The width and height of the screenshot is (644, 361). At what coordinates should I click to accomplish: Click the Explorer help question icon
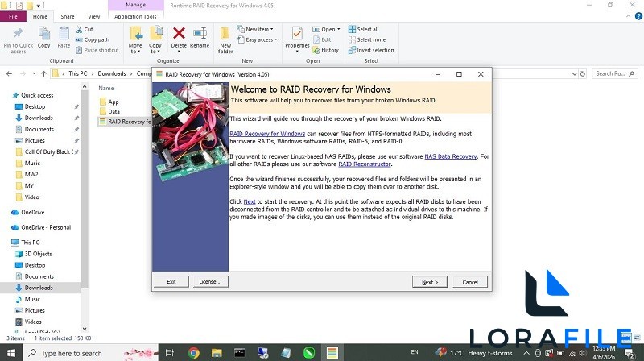tap(638, 16)
